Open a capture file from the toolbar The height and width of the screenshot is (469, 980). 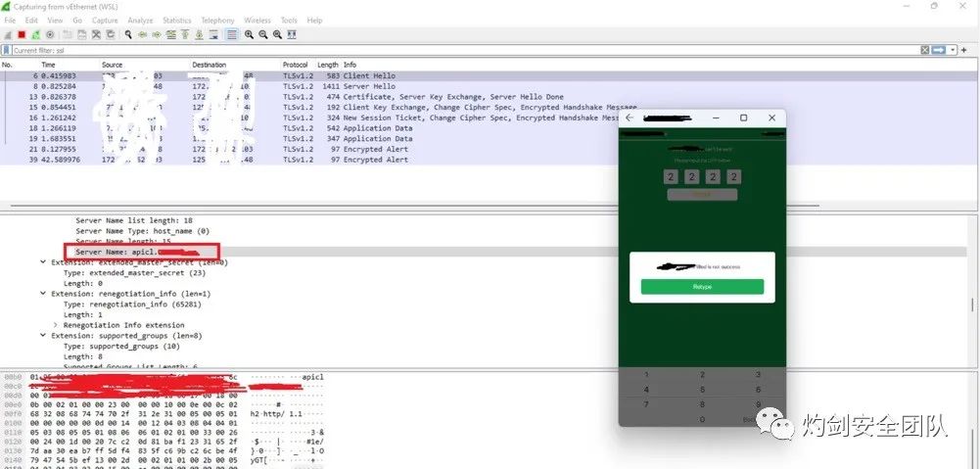[67, 35]
